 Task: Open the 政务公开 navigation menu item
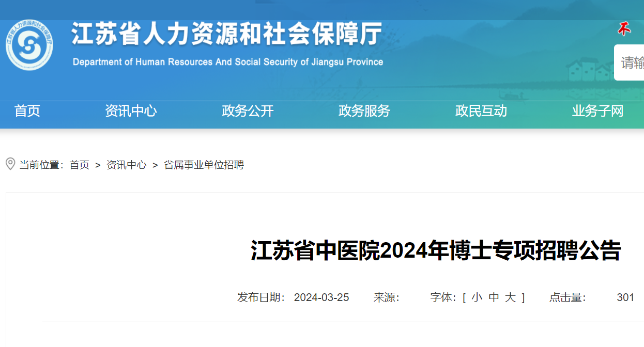(248, 111)
